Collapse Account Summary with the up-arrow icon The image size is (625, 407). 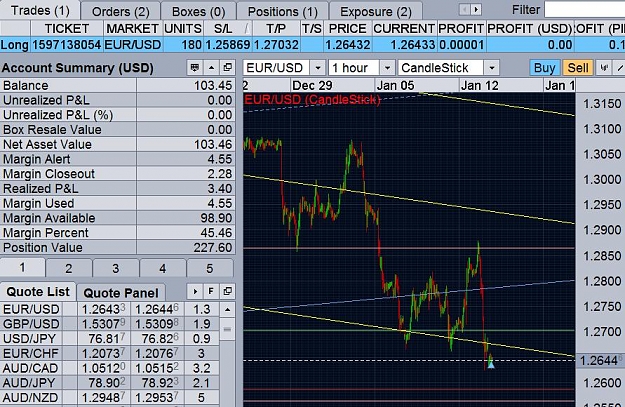click(211, 68)
